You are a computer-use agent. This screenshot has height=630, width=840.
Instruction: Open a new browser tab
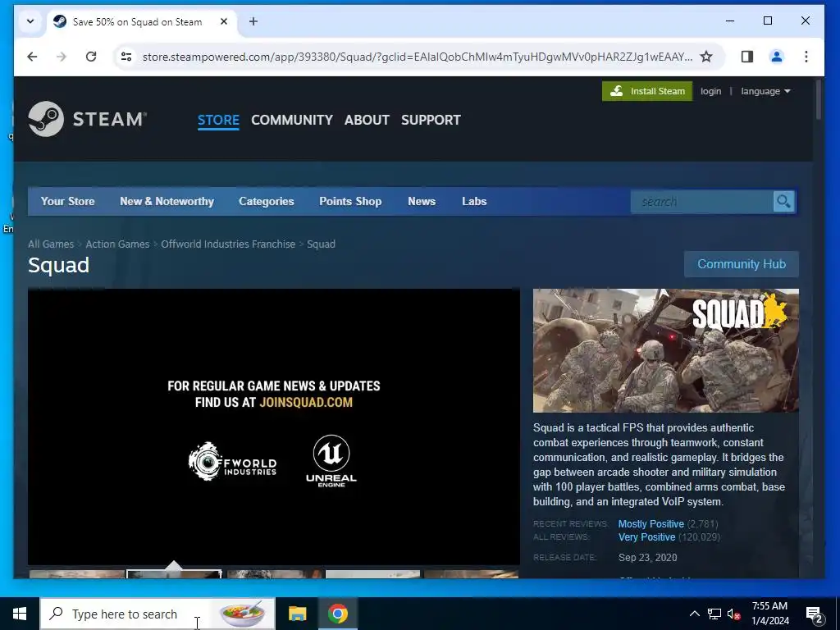click(x=253, y=21)
